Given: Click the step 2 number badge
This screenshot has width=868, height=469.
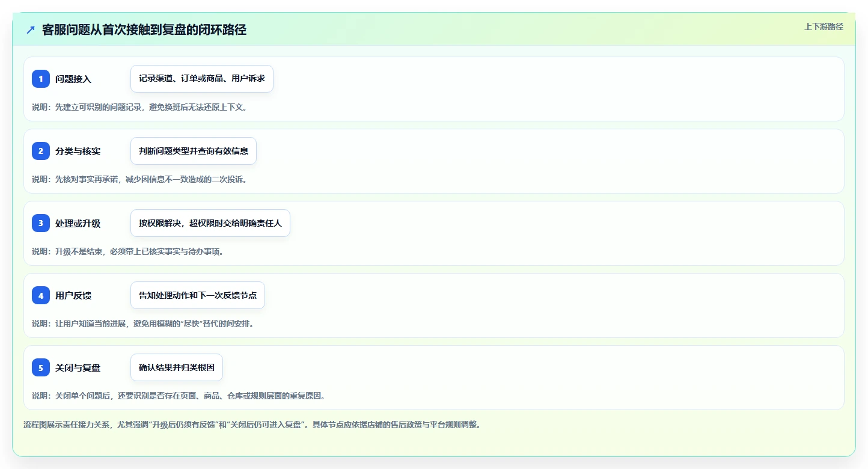Looking at the screenshot, I should point(41,151).
